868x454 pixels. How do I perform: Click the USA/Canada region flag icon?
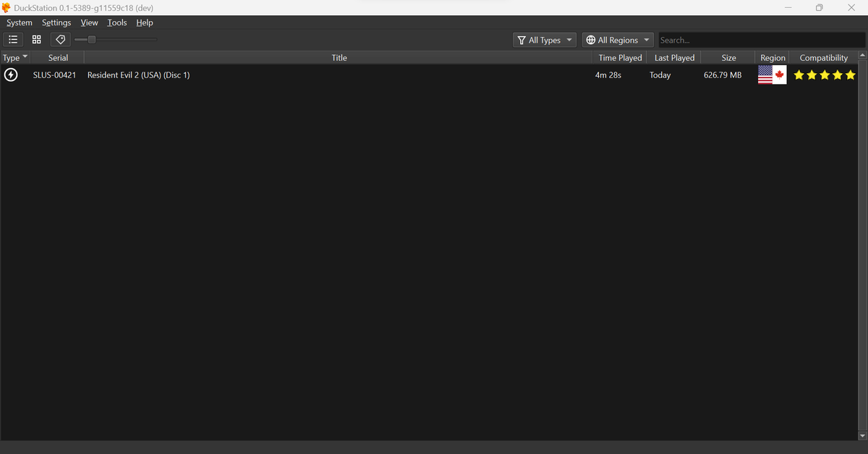pyautogui.click(x=772, y=75)
